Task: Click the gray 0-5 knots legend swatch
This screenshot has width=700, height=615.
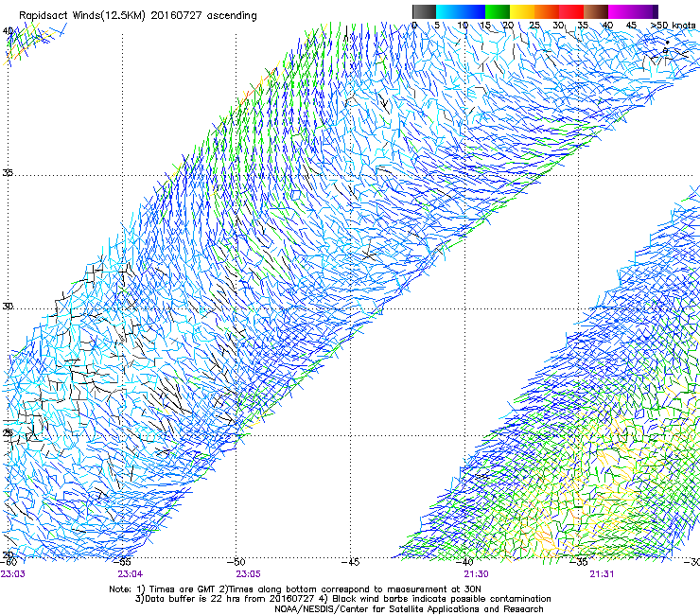Action: click(424, 11)
